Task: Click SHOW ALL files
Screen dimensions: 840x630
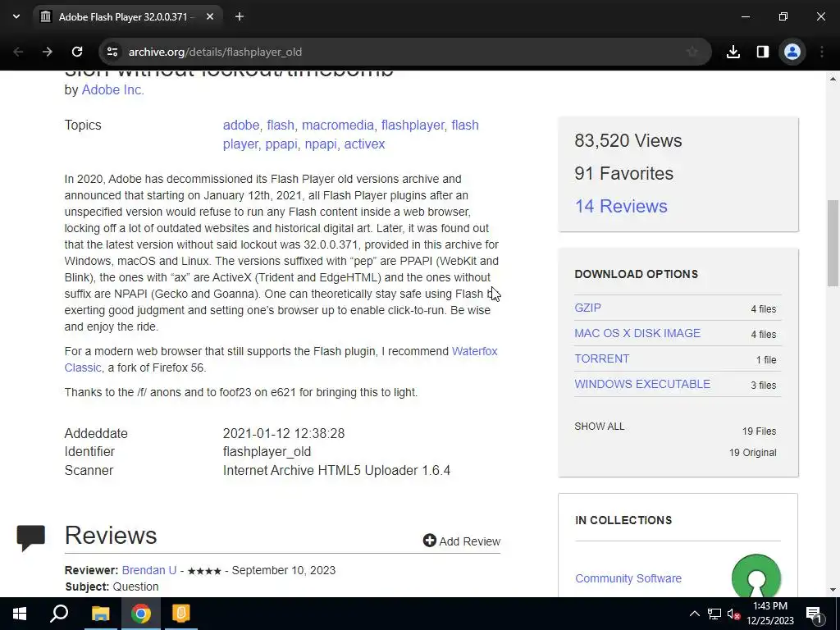Action: 600,427
